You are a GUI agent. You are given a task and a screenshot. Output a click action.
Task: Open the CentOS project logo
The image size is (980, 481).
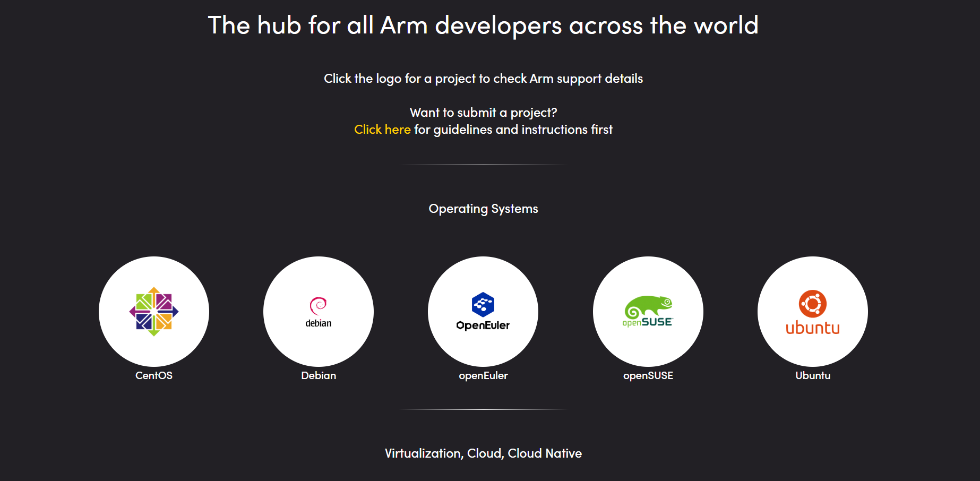(x=154, y=312)
